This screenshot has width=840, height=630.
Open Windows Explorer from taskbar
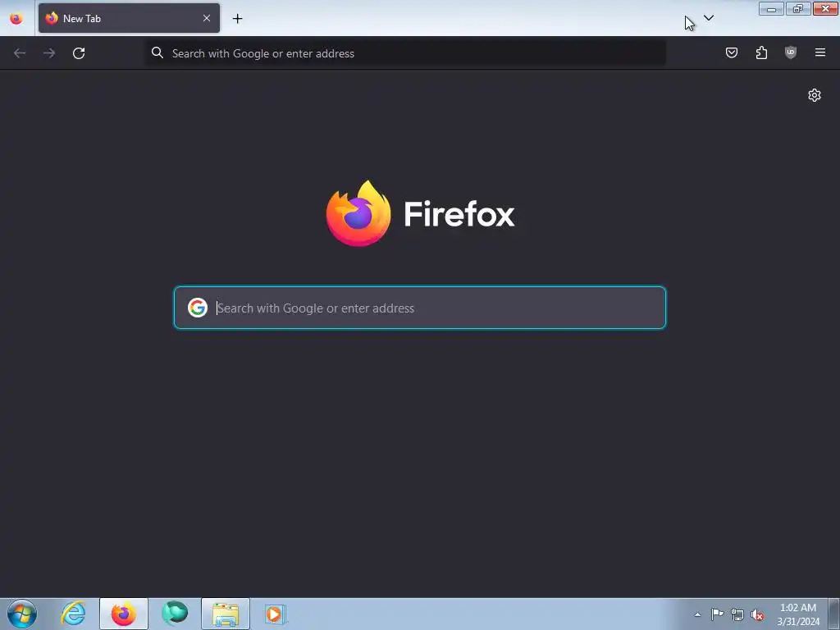(x=226, y=614)
